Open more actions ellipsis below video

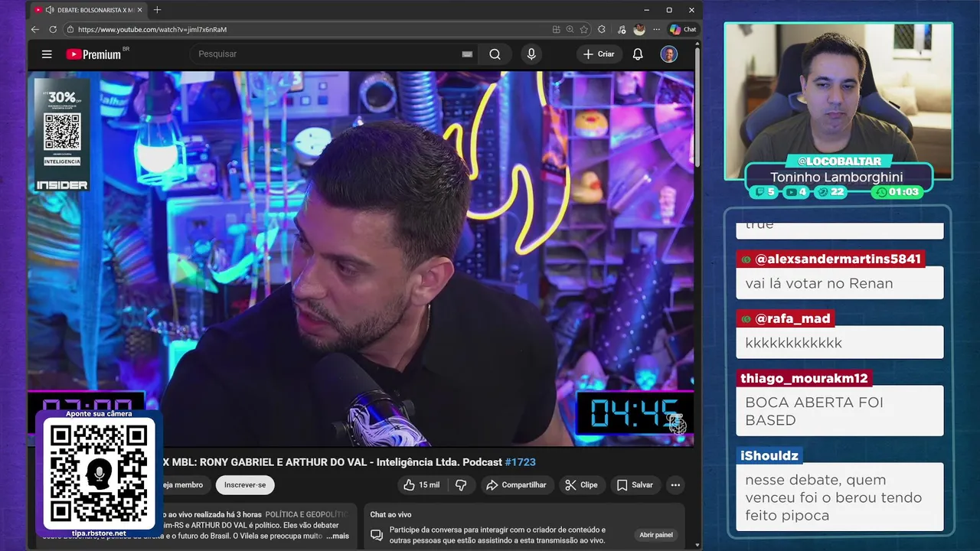(675, 485)
